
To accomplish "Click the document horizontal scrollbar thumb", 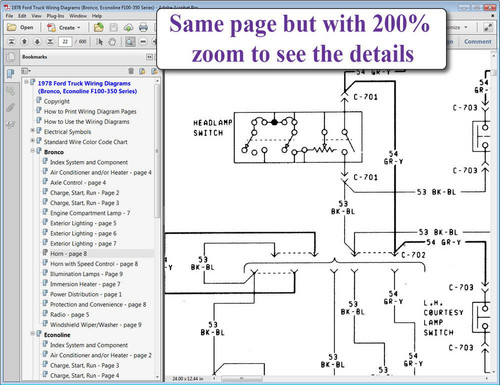I will (241, 379).
